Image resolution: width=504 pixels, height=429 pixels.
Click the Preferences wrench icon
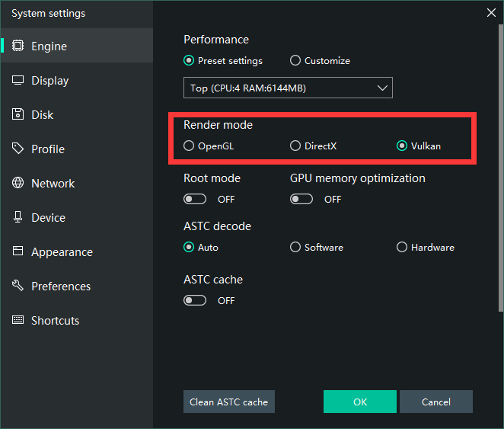[18, 286]
